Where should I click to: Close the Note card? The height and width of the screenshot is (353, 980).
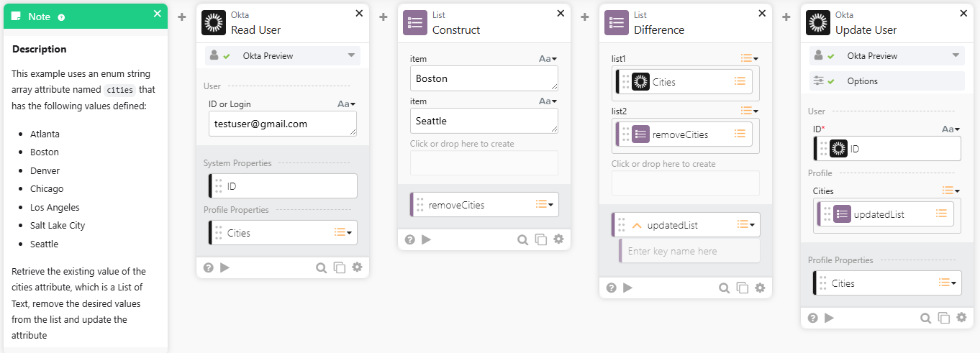click(158, 14)
